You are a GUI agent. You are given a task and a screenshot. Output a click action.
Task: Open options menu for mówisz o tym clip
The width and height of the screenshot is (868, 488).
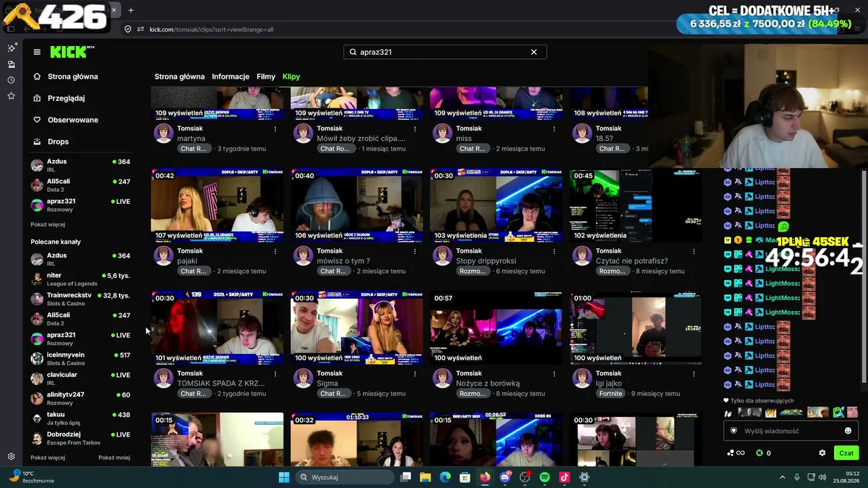coord(415,251)
